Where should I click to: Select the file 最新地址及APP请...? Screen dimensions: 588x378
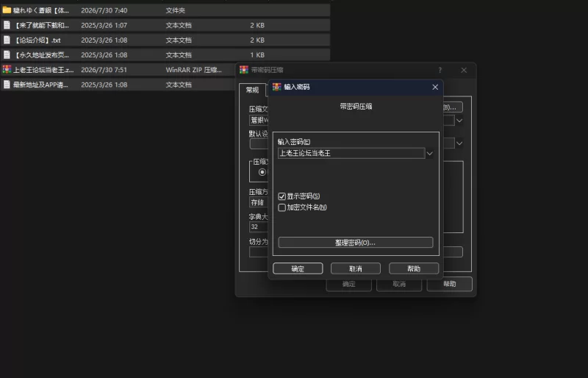pos(40,85)
